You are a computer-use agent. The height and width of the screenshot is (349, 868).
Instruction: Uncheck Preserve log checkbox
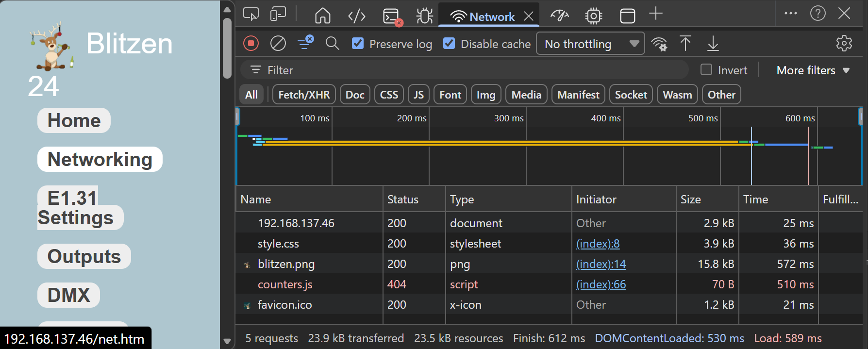(358, 44)
